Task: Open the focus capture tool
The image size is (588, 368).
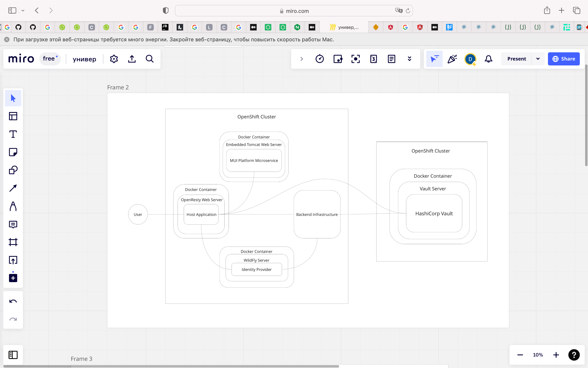Action: 356,59
